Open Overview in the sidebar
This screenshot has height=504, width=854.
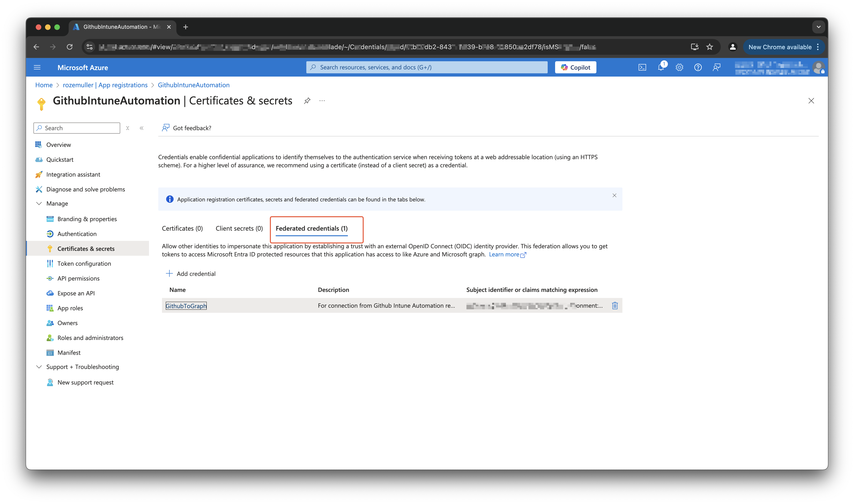point(58,145)
